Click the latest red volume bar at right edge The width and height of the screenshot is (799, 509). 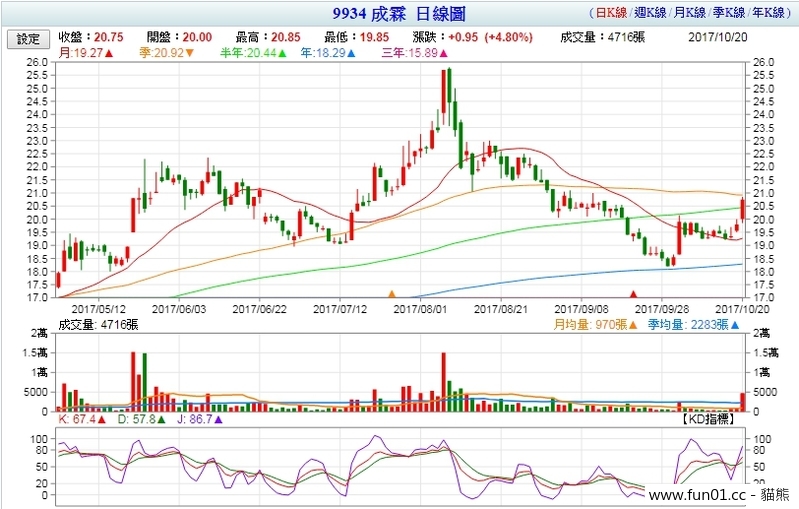(x=742, y=402)
